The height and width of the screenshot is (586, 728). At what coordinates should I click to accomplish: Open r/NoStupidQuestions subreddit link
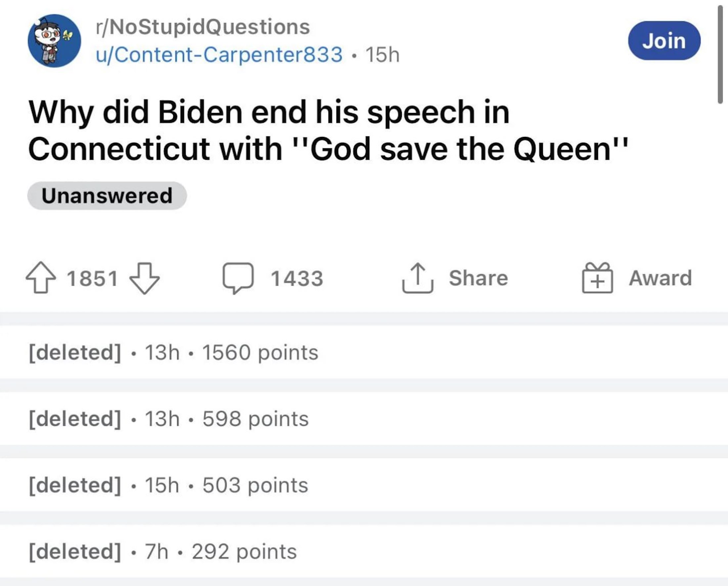tap(203, 27)
